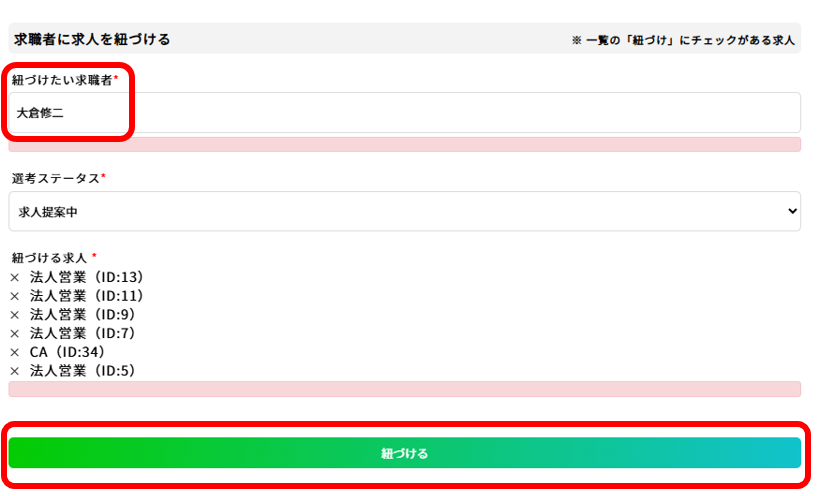The height and width of the screenshot is (496, 828).
Task: Click the 選考ステータス field label
Action: tap(58, 178)
